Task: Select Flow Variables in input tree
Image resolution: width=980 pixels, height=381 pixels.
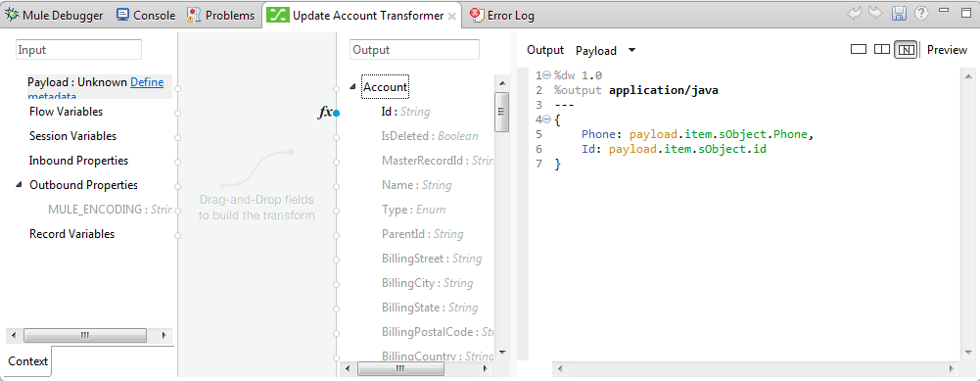Action: (67, 112)
